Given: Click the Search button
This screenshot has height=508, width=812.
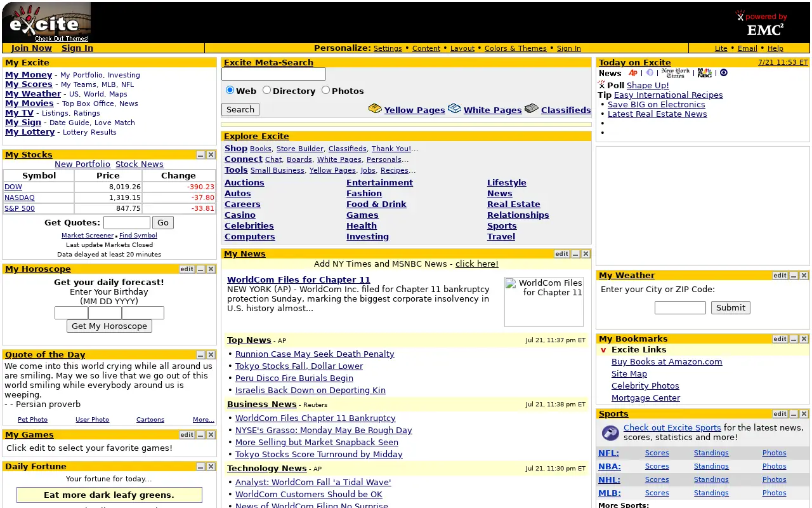Looking at the screenshot, I should coord(240,109).
